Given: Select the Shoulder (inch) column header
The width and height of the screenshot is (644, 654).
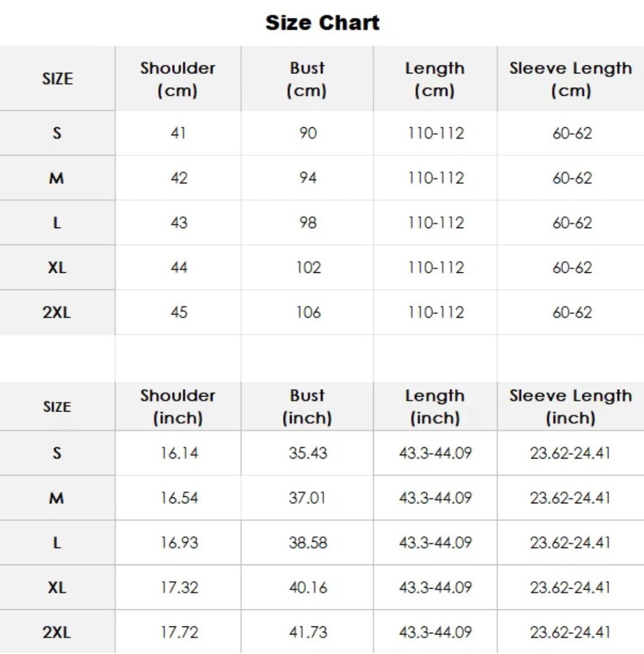Looking at the screenshot, I should pos(178,406).
